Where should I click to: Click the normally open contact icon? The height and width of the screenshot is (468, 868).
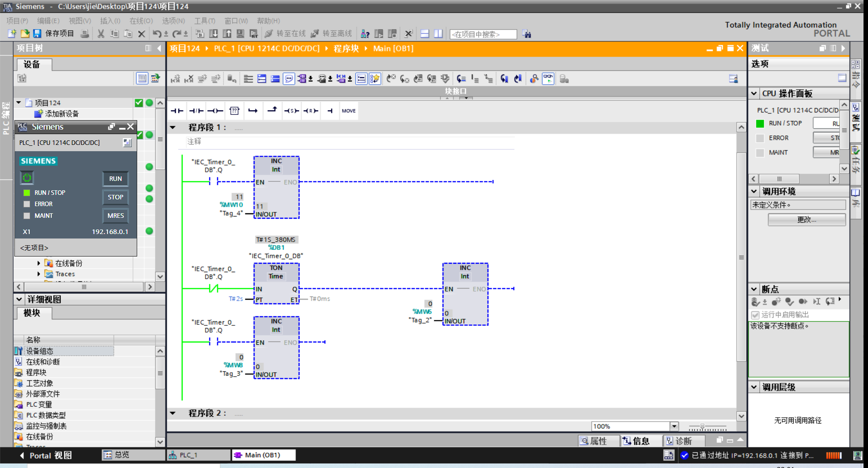pos(177,111)
